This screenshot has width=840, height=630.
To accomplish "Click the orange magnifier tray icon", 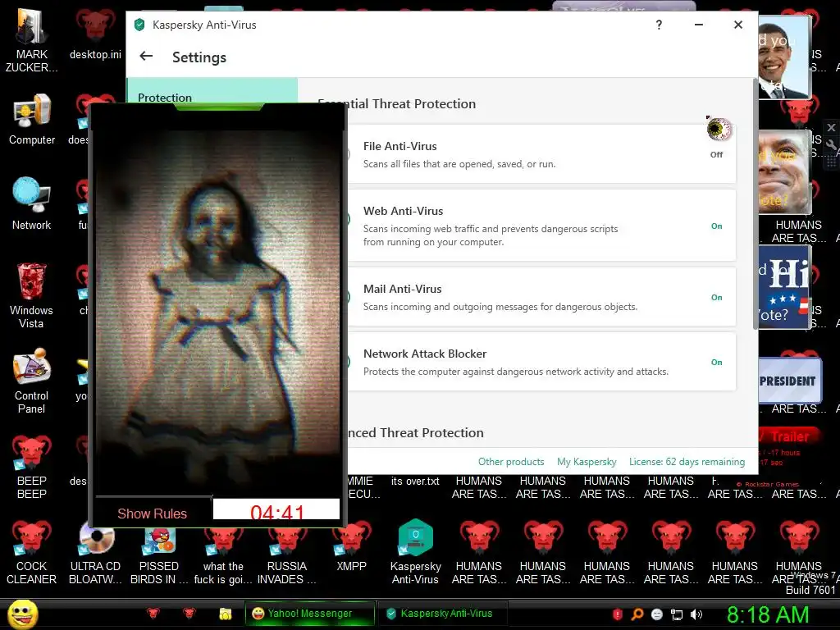I will (637, 614).
